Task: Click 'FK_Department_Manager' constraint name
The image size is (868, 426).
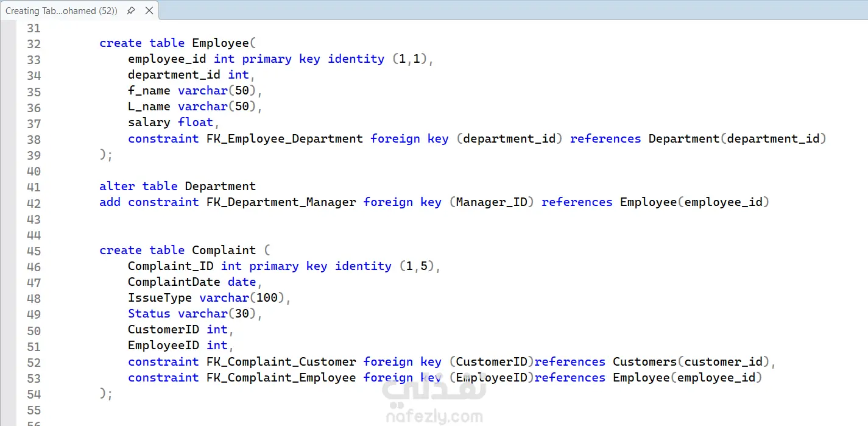Action: [281, 202]
